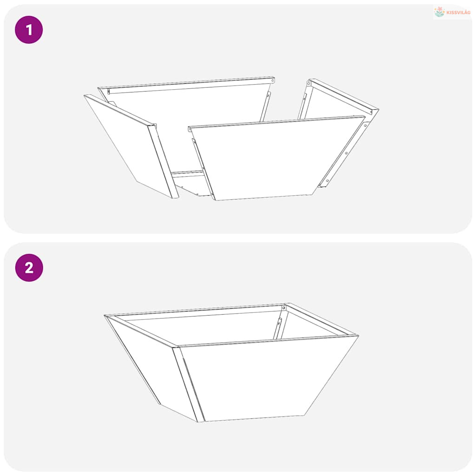Screen dimensions: 476x476
Task: Click the bracket strip on back panel's right edge
Action: [265, 106]
